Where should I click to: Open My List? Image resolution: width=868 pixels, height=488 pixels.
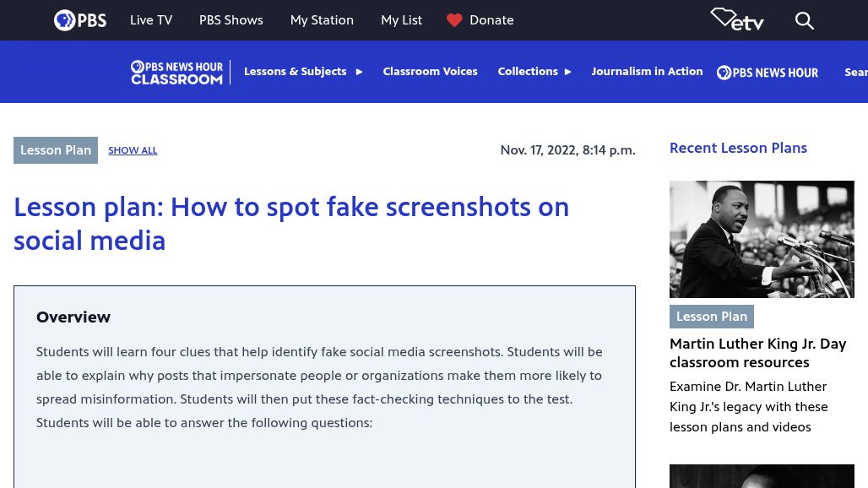coord(401,20)
